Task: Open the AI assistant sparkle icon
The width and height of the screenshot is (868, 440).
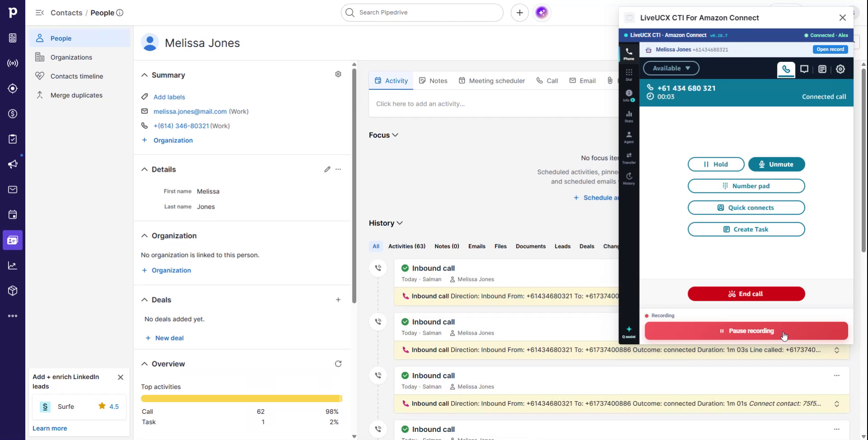Action: tap(542, 13)
